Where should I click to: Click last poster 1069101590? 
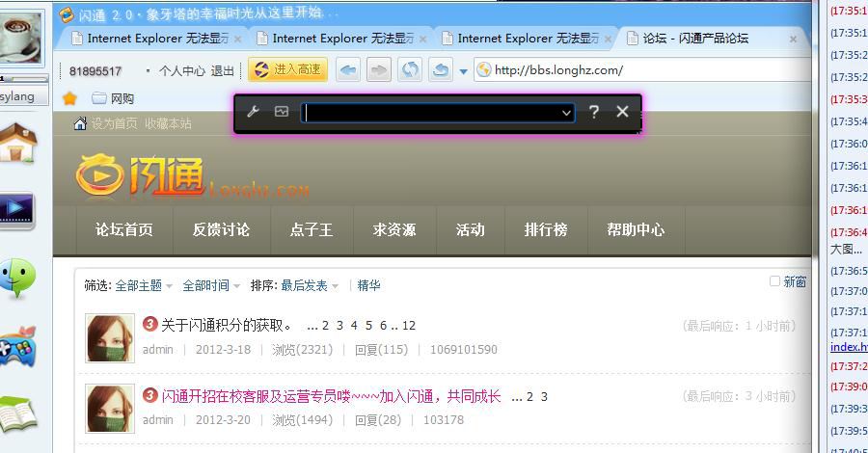tap(464, 350)
